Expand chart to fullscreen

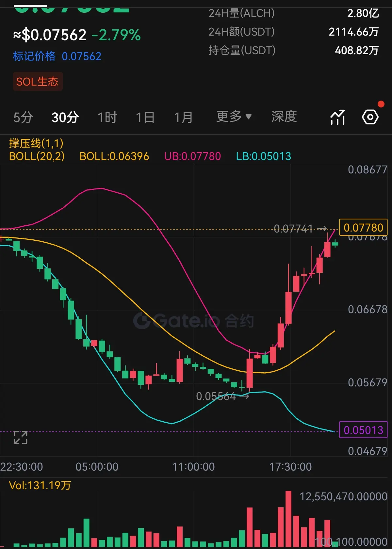point(21,438)
